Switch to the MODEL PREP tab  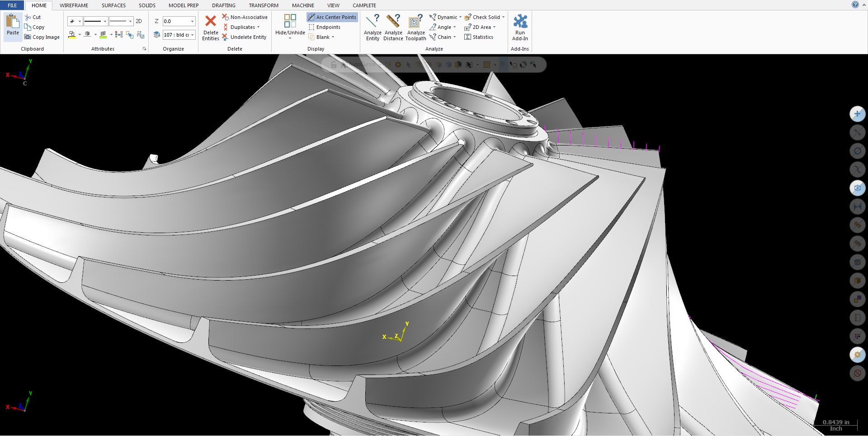pyautogui.click(x=184, y=5)
